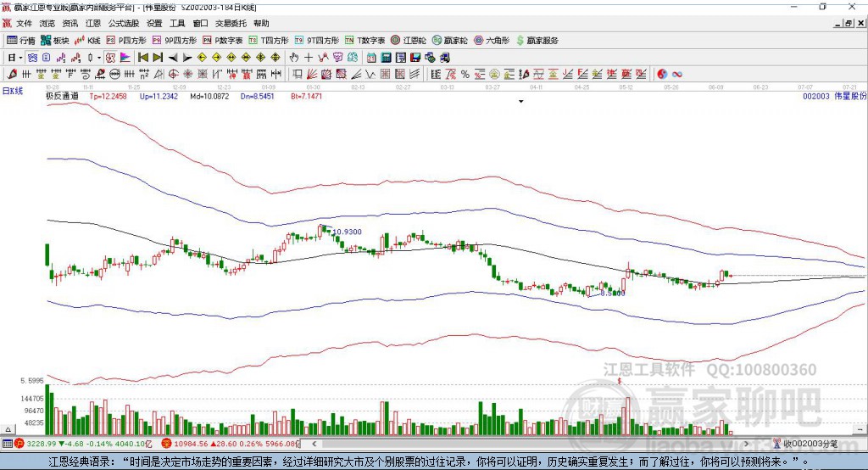Open the T数字表 tool
The height and width of the screenshot is (470, 868).
[364, 41]
